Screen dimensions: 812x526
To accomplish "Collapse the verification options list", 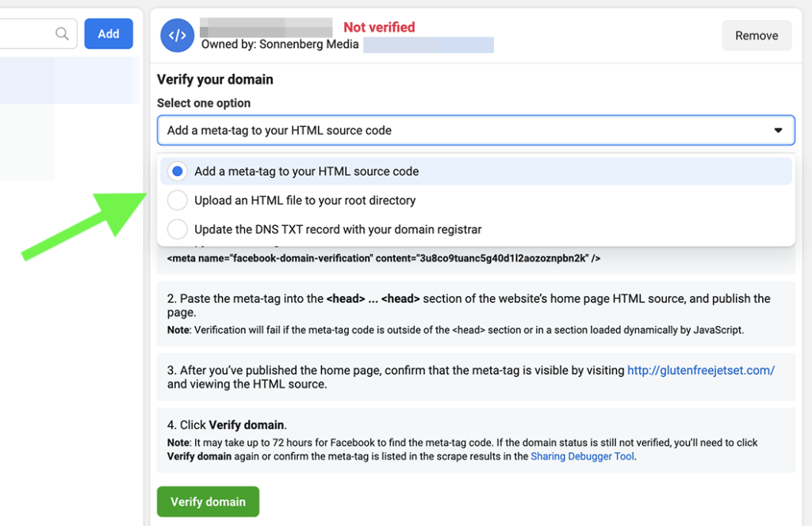I will click(x=778, y=130).
